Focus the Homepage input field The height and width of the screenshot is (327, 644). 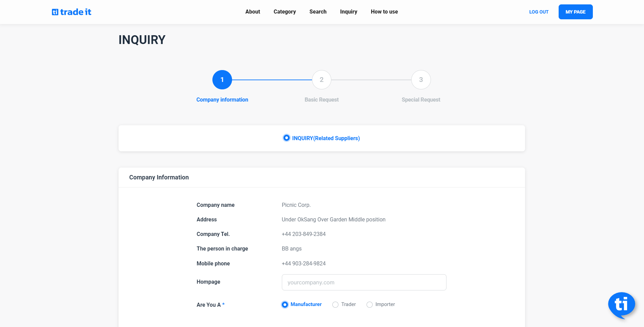click(x=364, y=282)
